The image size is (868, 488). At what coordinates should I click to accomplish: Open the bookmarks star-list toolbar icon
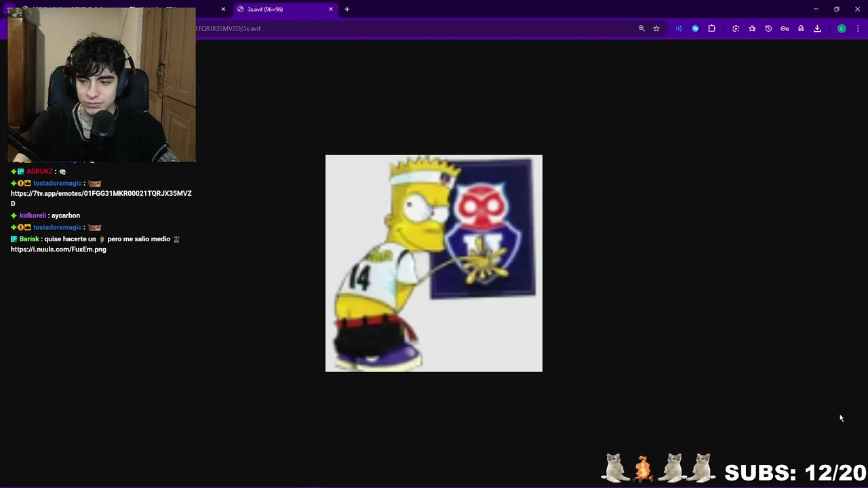(752, 28)
